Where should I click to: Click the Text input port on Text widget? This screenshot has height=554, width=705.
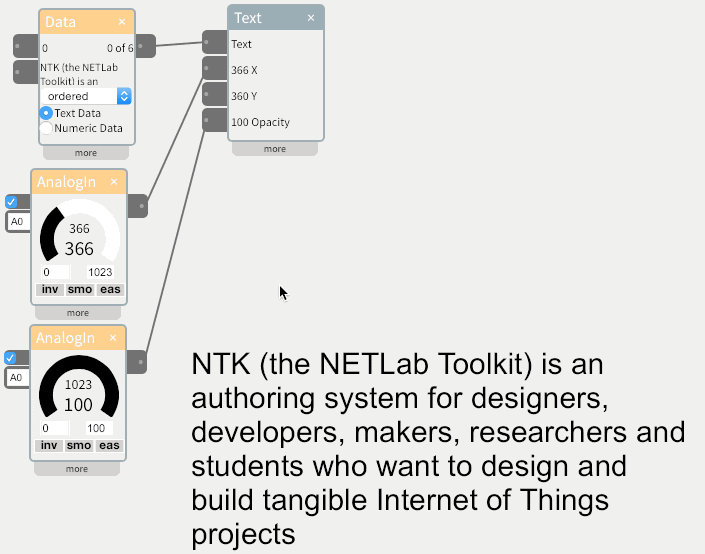[214, 43]
